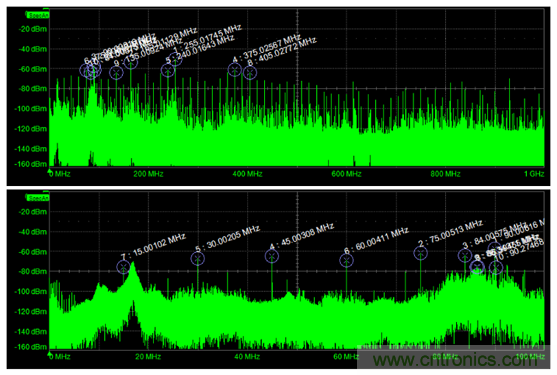Screen dimensions: 557x375
Task: Click the 20 MHz axis label on lower plot
Action: [x=148, y=357]
